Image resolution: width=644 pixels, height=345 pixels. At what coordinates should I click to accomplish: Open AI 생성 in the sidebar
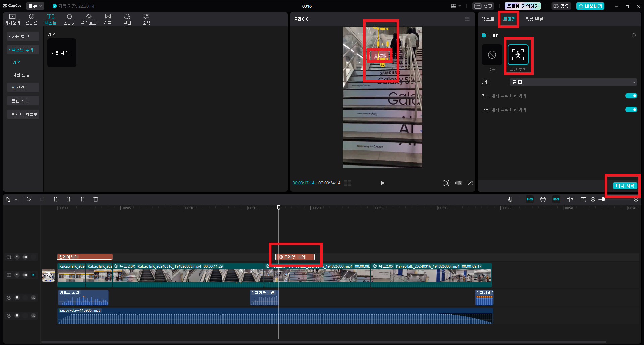coord(23,87)
